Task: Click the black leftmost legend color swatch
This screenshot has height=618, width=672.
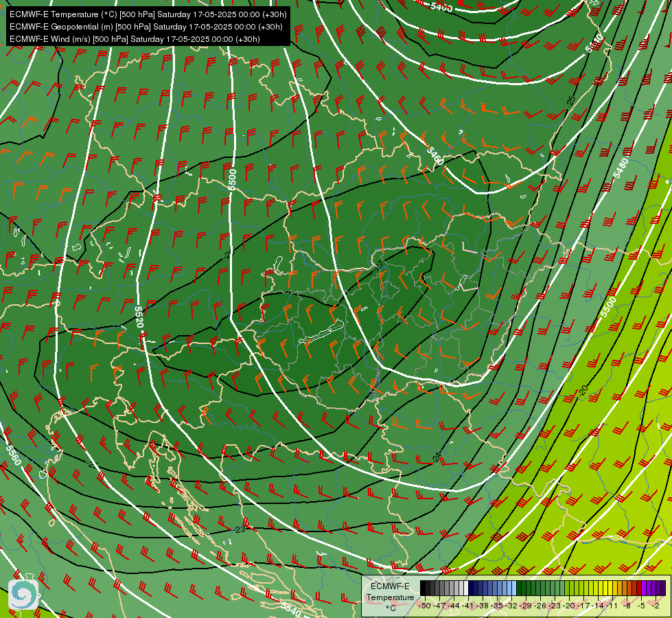Action: (423, 588)
